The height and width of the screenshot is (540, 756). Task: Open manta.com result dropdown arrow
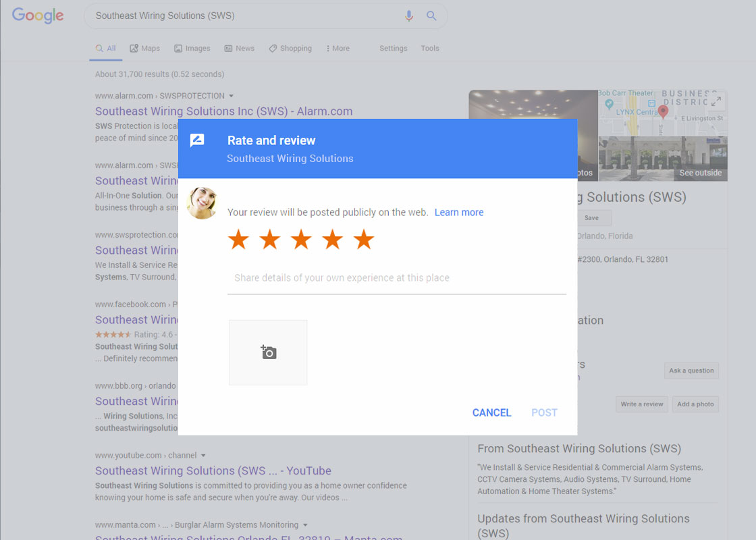point(305,525)
